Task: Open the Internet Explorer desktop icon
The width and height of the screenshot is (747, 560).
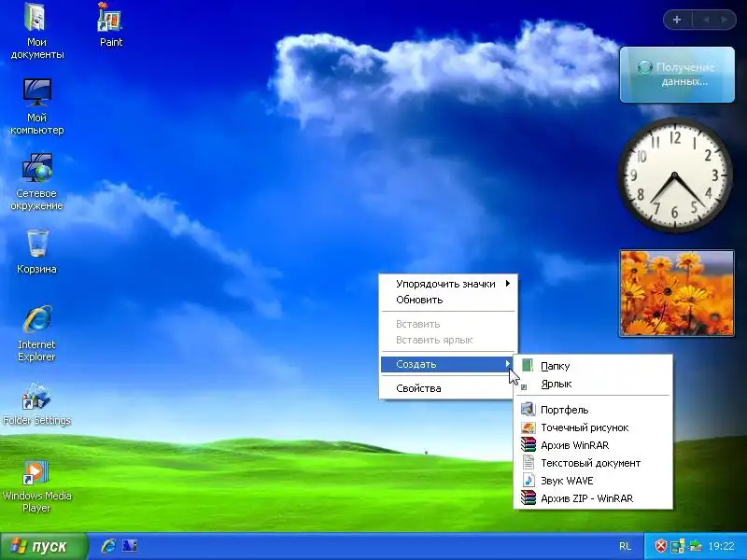Action: (x=36, y=333)
